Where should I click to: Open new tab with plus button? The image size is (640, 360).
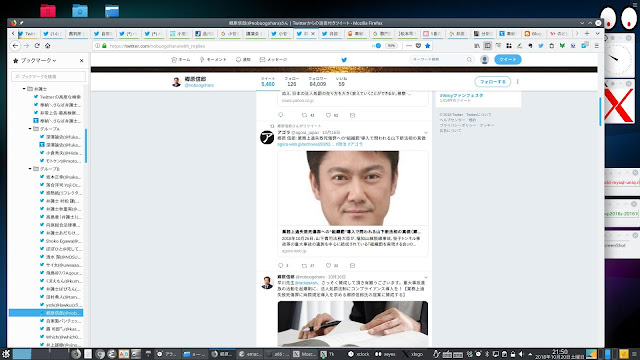coord(587,33)
